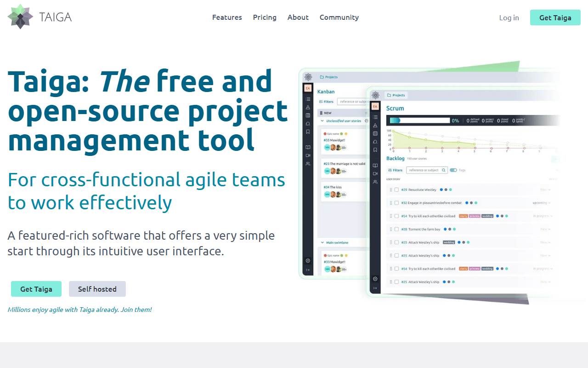Open settings gear in Scrum sidebar

(375, 279)
